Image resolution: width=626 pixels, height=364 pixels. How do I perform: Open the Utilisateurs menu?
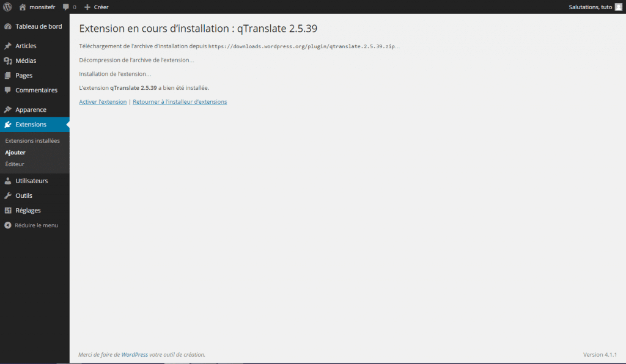pyautogui.click(x=31, y=181)
